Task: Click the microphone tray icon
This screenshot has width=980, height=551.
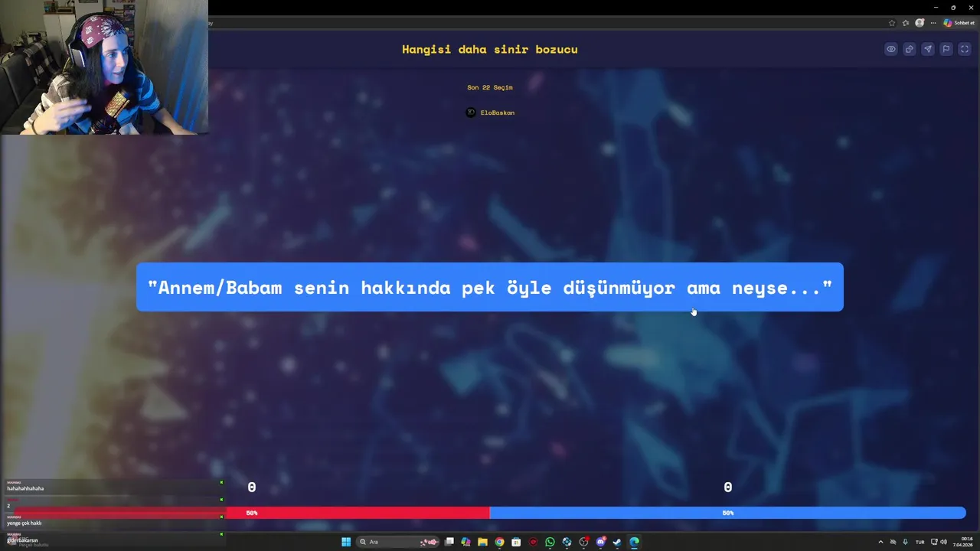Action: 905,542
